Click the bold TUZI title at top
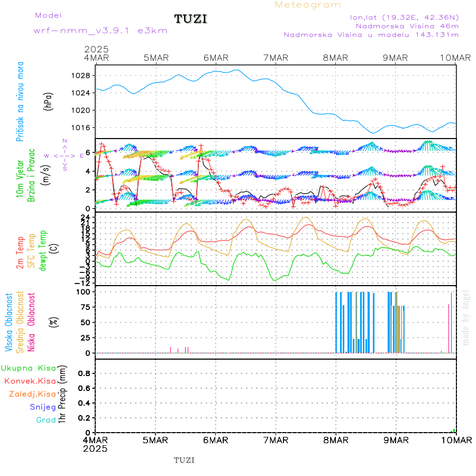This screenshot has height=476, width=476. (x=191, y=19)
